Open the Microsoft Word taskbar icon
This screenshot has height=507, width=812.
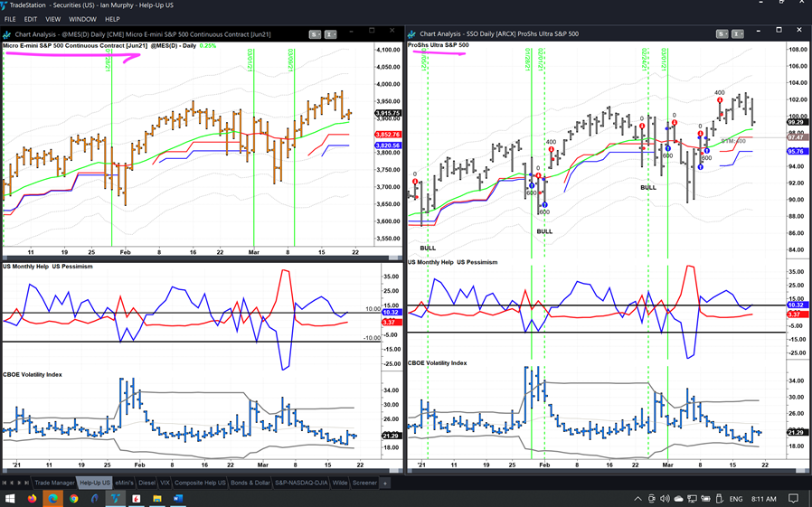(178, 498)
